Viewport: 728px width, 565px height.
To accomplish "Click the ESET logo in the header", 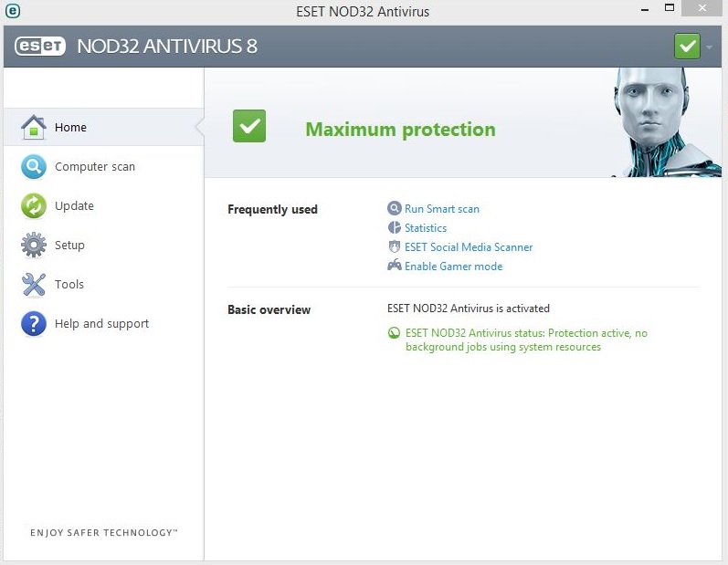I will 40,46.
